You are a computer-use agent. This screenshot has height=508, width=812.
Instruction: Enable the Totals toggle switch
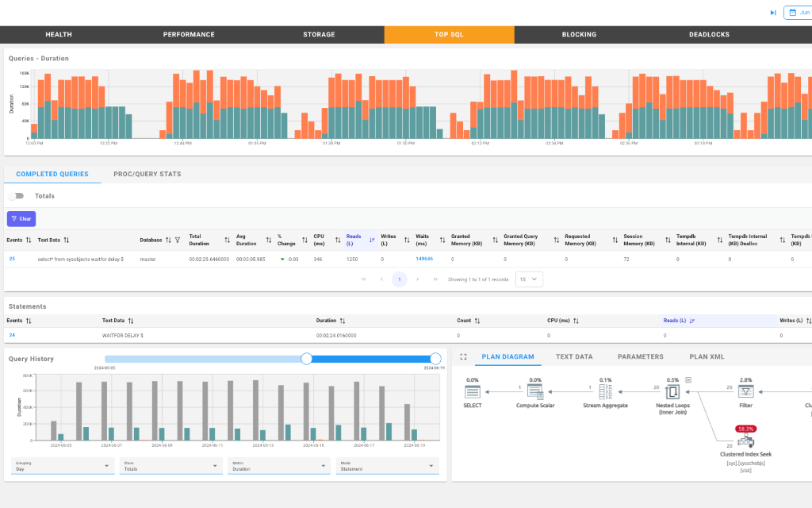(15, 196)
